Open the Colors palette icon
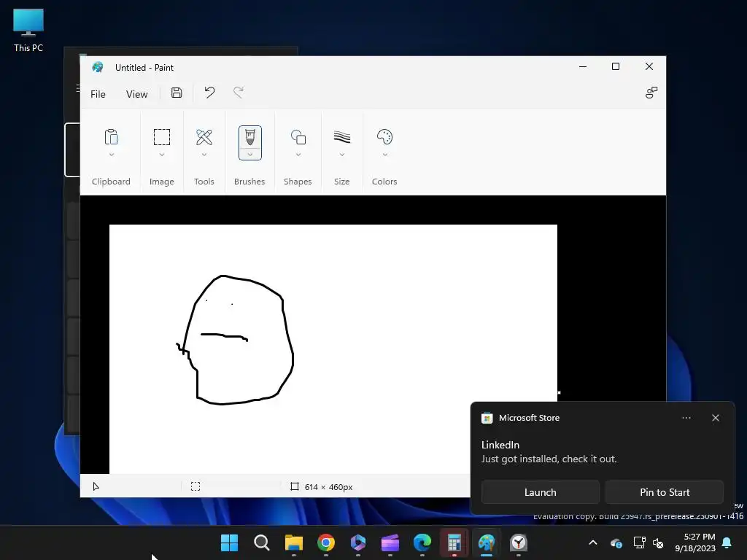 [384, 137]
